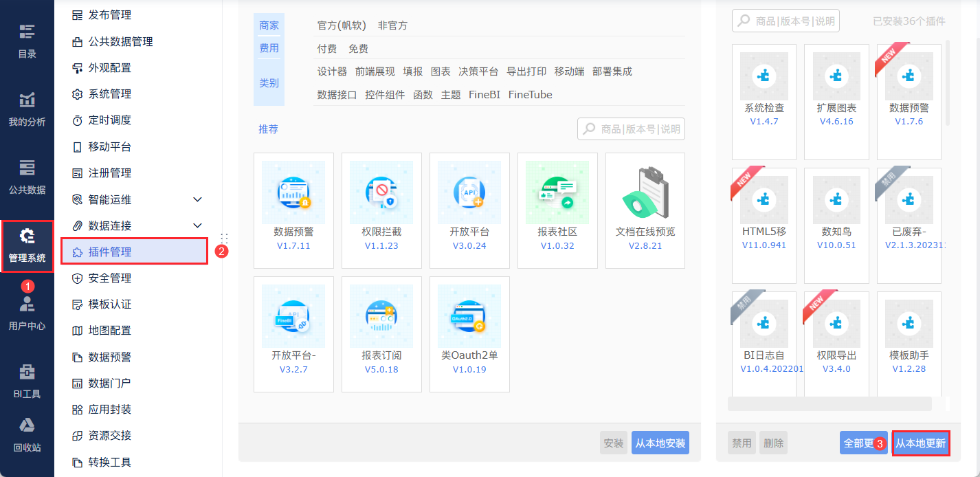The height and width of the screenshot is (477, 980).
Task: Click the 安装 button
Action: (614, 443)
